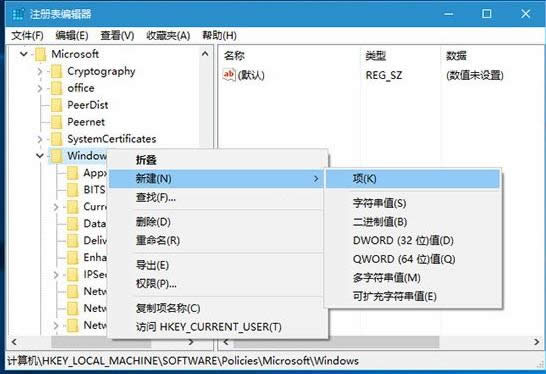Choose 折叠 in context menu

[x=218, y=160]
